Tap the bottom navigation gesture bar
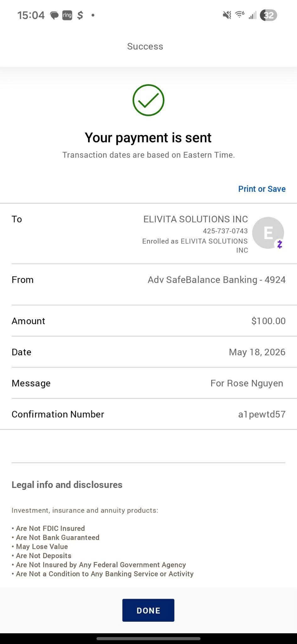This screenshot has width=297, height=644. [x=148, y=639]
